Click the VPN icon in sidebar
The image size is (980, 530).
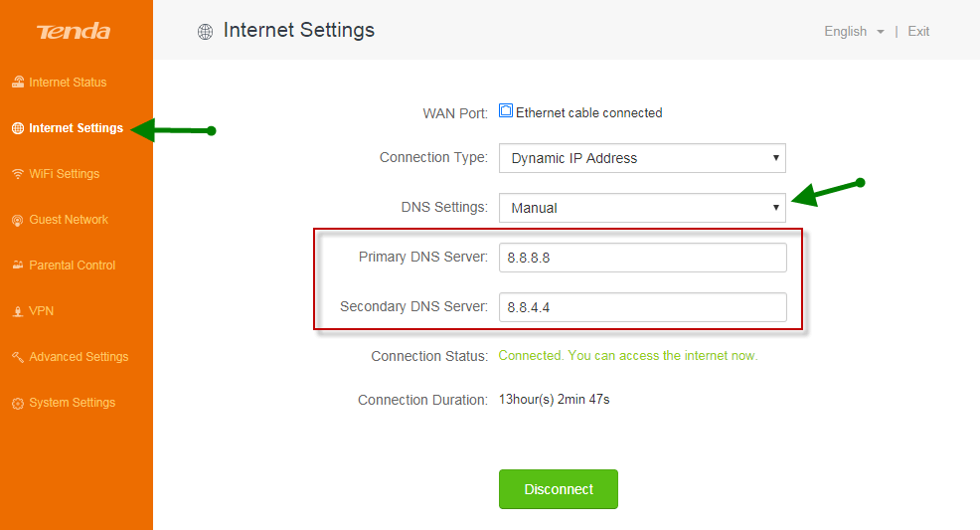18,311
